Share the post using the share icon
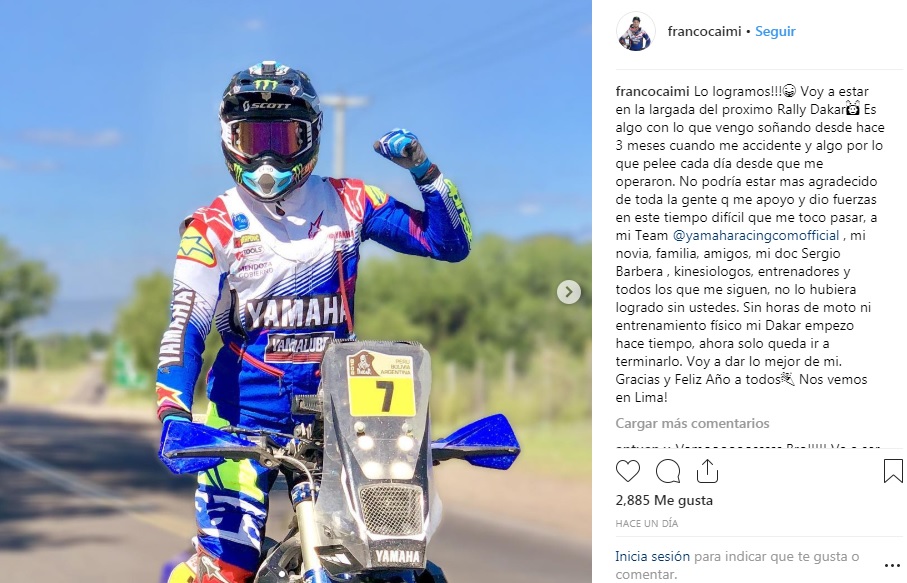Image resolution: width=907 pixels, height=583 pixels. coord(707,471)
